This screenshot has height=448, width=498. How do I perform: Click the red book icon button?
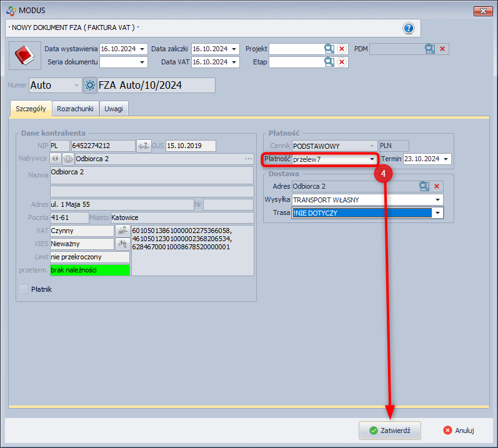(x=24, y=56)
